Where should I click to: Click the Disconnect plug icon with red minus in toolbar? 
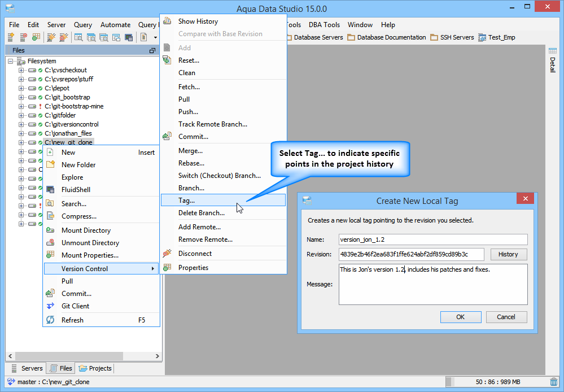pos(64,37)
